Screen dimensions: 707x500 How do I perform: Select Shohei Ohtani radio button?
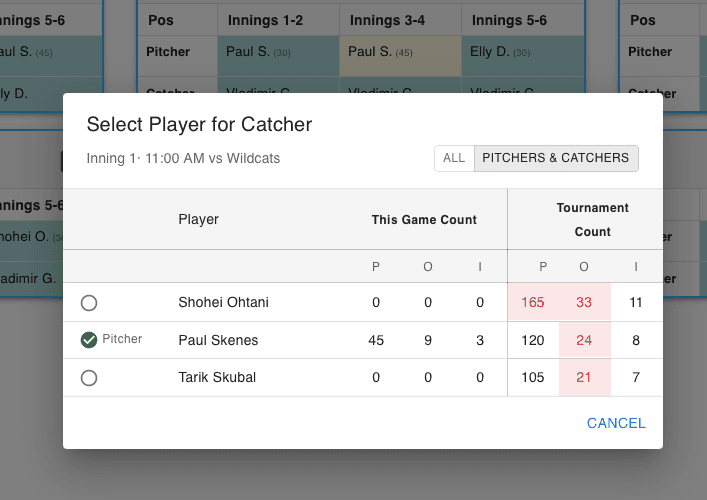89,303
